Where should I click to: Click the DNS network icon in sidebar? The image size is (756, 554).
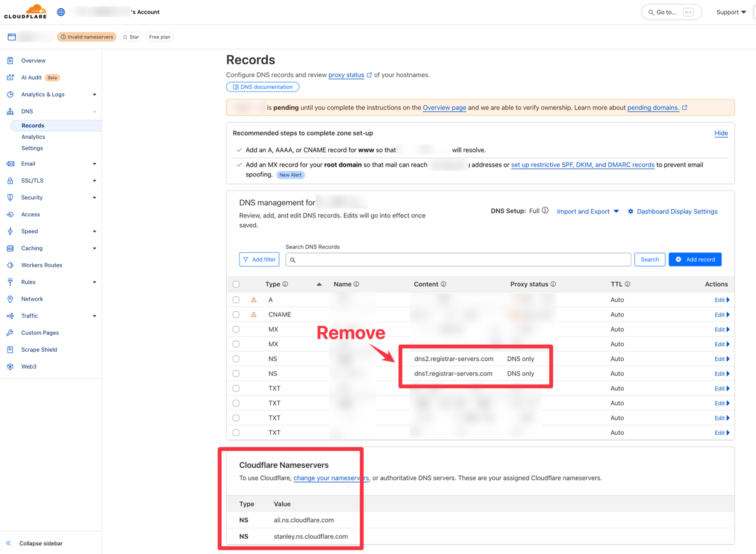pos(10,112)
